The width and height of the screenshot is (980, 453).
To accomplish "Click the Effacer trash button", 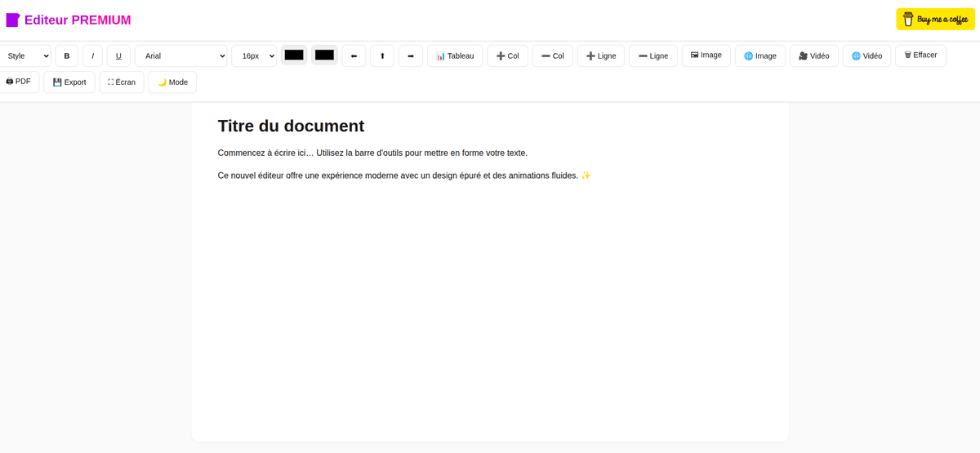I will coord(920,56).
